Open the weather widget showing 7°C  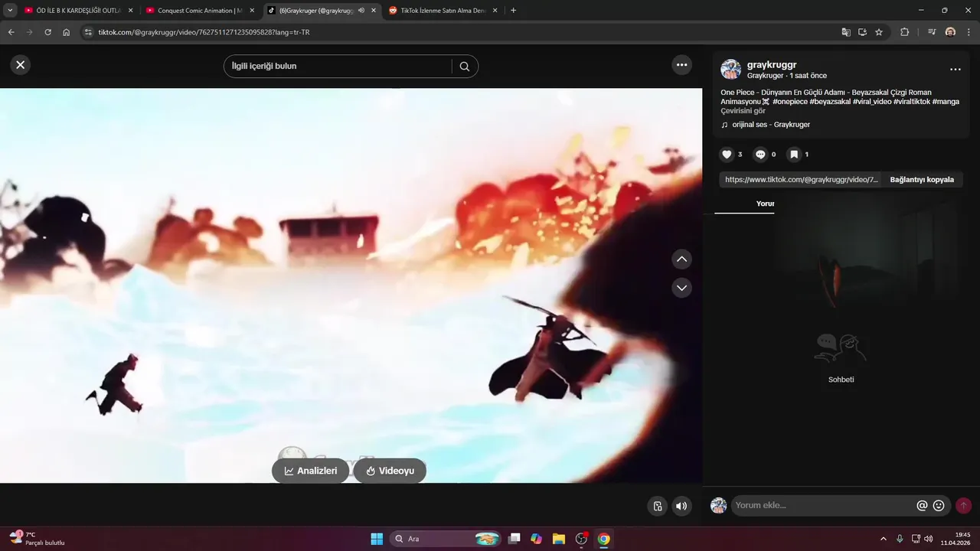(x=37, y=538)
